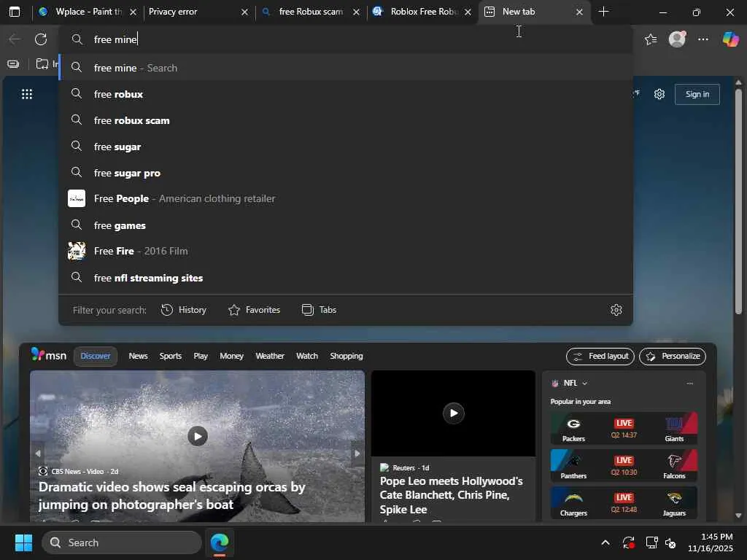Close the Wplace tab

click(x=133, y=12)
